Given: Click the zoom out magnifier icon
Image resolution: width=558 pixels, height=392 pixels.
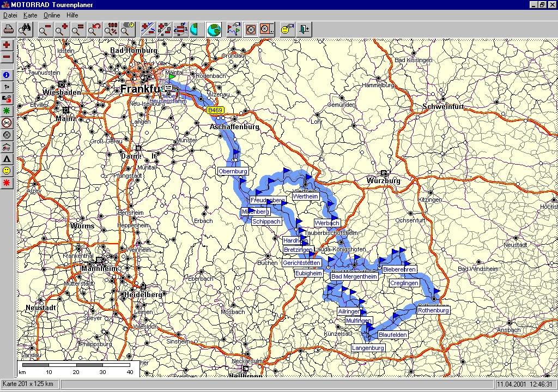Looking at the screenshot, I should tap(45, 29).
